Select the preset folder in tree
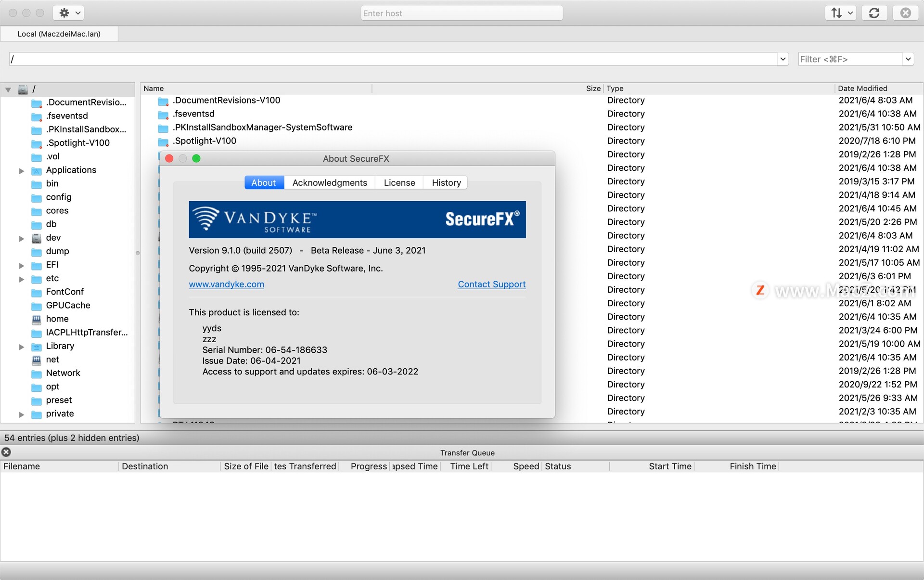This screenshot has height=580, width=924. [59, 400]
